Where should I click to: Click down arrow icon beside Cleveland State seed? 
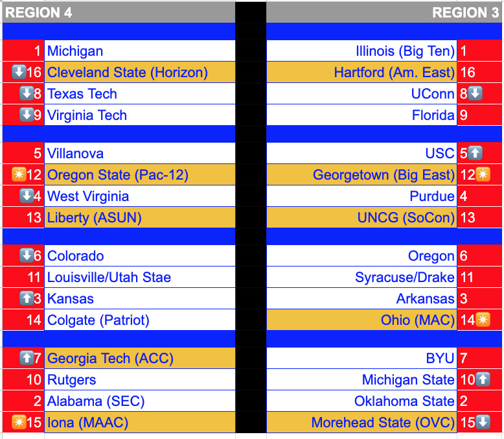coord(19,72)
